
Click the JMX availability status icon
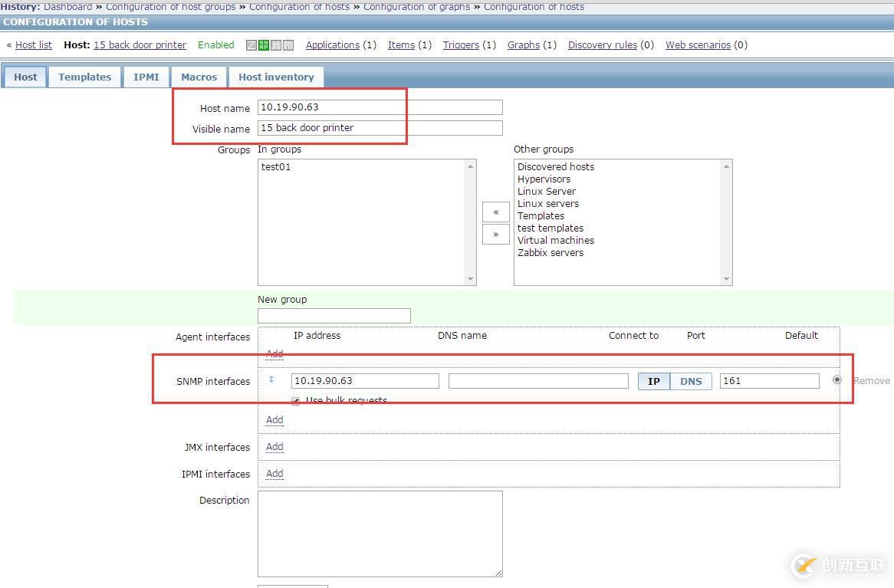(x=276, y=45)
